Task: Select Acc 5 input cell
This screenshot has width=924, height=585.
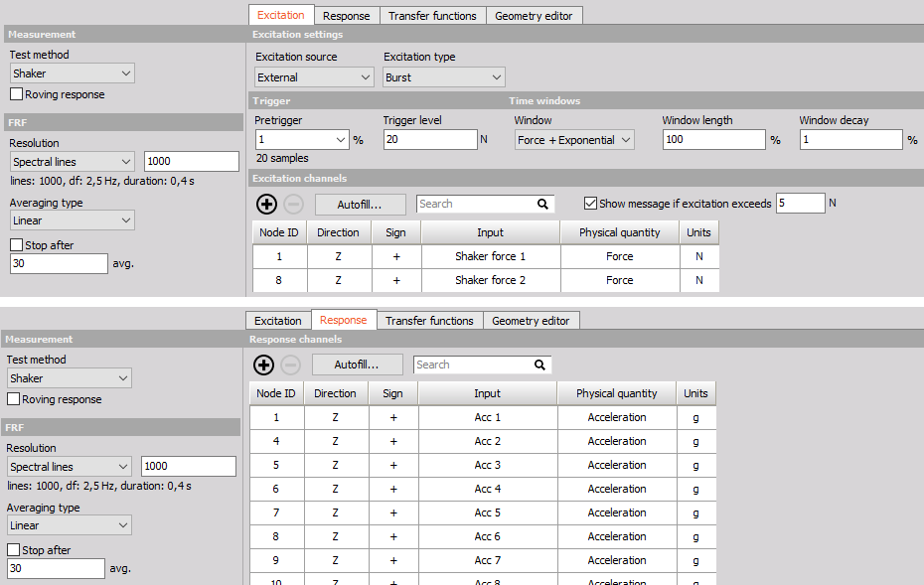Action: click(488, 512)
